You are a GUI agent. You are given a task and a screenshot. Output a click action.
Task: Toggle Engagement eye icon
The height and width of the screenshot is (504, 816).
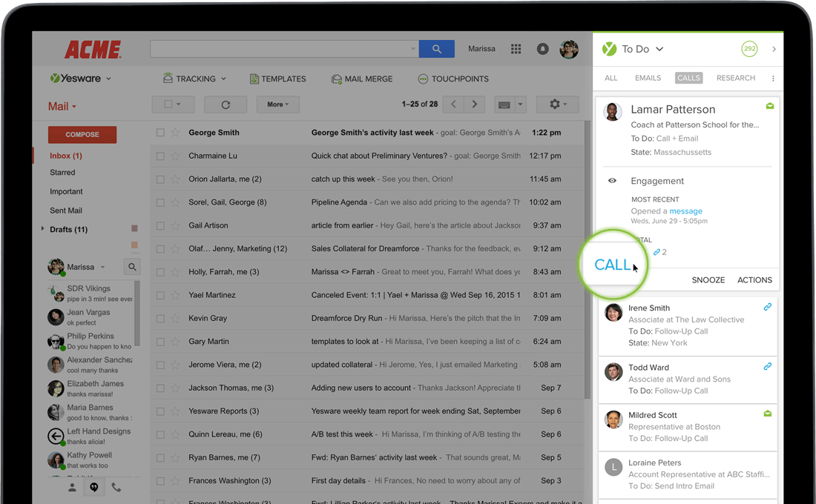[612, 181]
